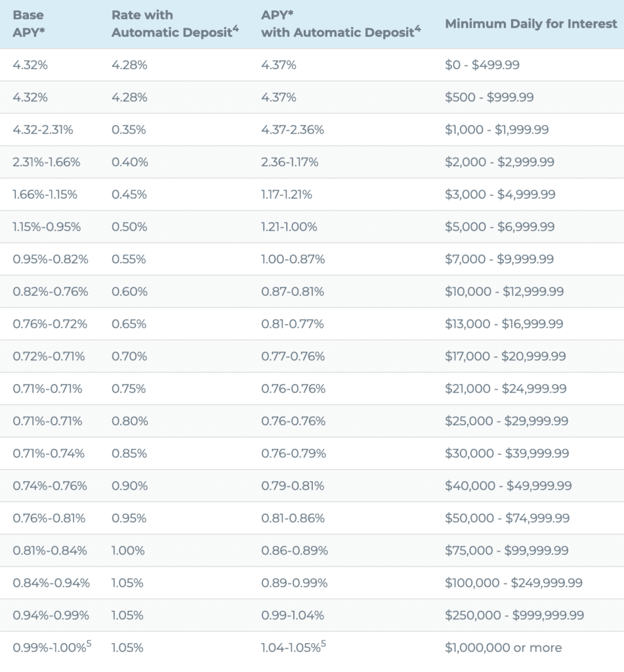Select the "$1,000,000 or more" cell
The image size is (624, 672).
503,648
